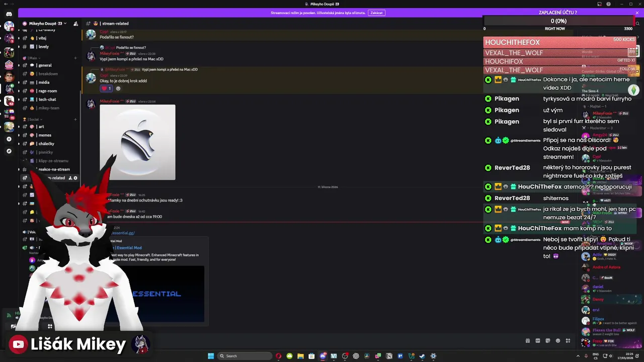Open Windows Start menu
Image resolution: width=644 pixels, height=362 pixels.
click(x=211, y=356)
